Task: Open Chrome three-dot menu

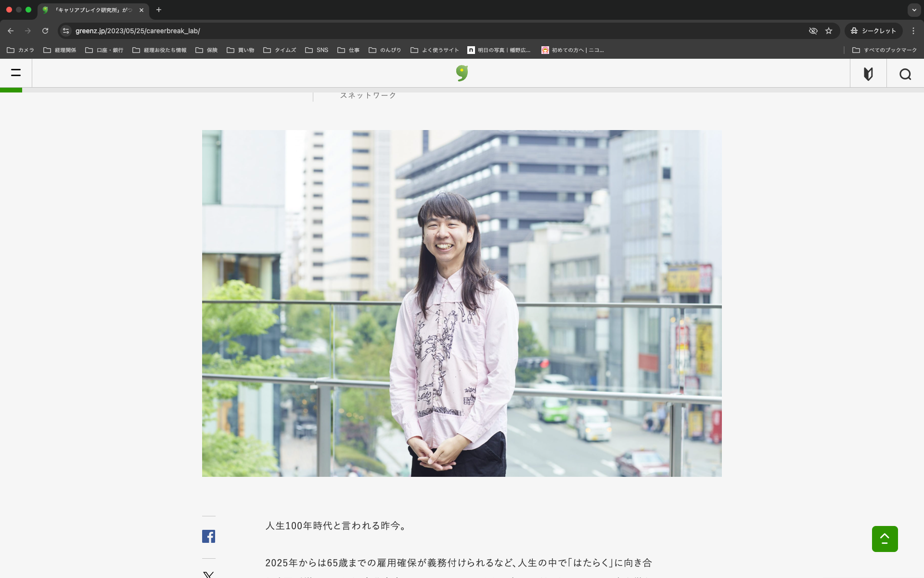Action: [913, 31]
